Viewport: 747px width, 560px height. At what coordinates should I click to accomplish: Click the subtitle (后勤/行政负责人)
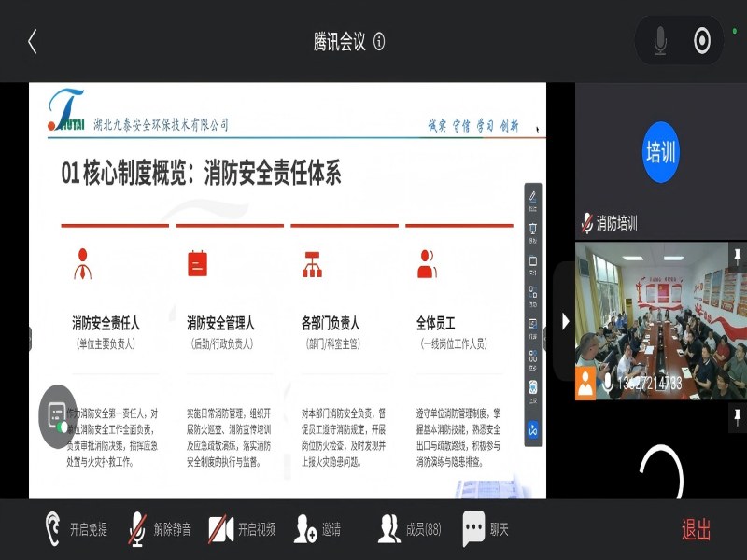222,343
